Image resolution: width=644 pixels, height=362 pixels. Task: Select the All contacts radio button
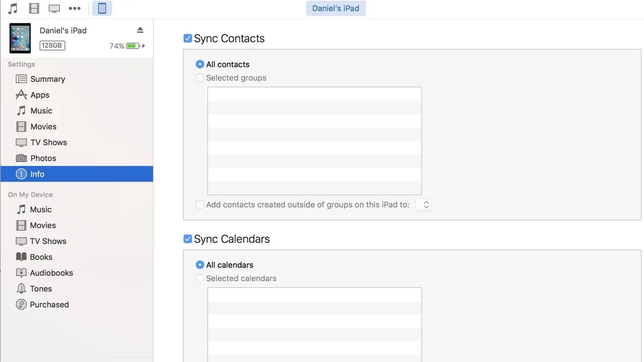pyautogui.click(x=200, y=64)
